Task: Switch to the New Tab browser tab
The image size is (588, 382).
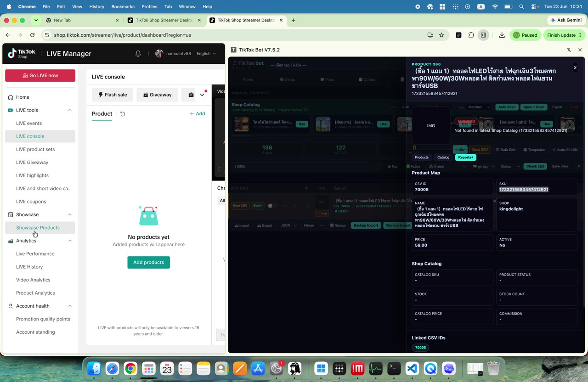Action: tap(83, 20)
